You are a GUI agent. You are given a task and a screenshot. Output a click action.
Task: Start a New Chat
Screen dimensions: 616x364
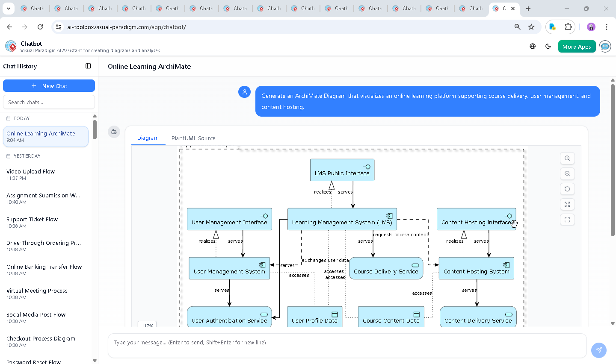point(49,85)
